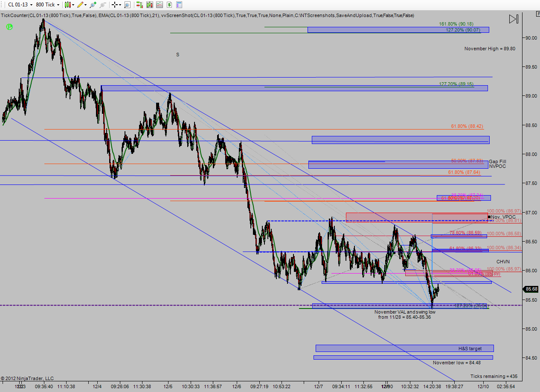Click the 14:20:38 time axis label
The height and width of the screenshot is (392, 540).
[433, 386]
